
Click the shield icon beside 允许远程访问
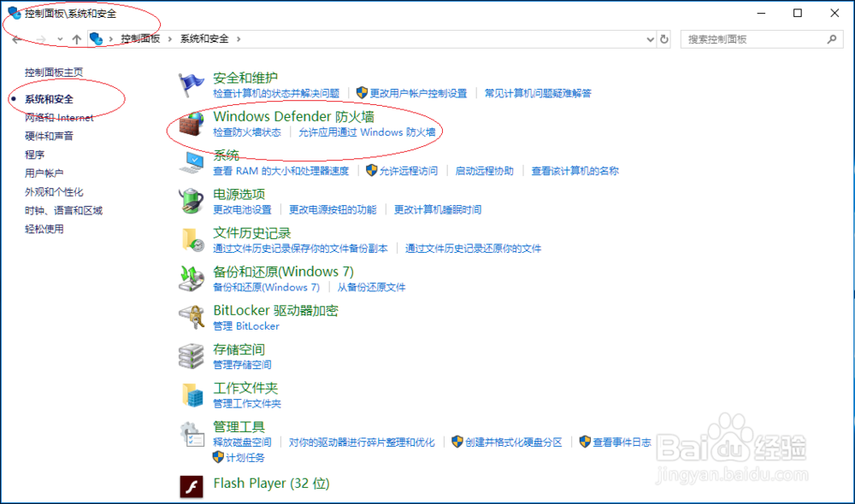[x=371, y=170]
